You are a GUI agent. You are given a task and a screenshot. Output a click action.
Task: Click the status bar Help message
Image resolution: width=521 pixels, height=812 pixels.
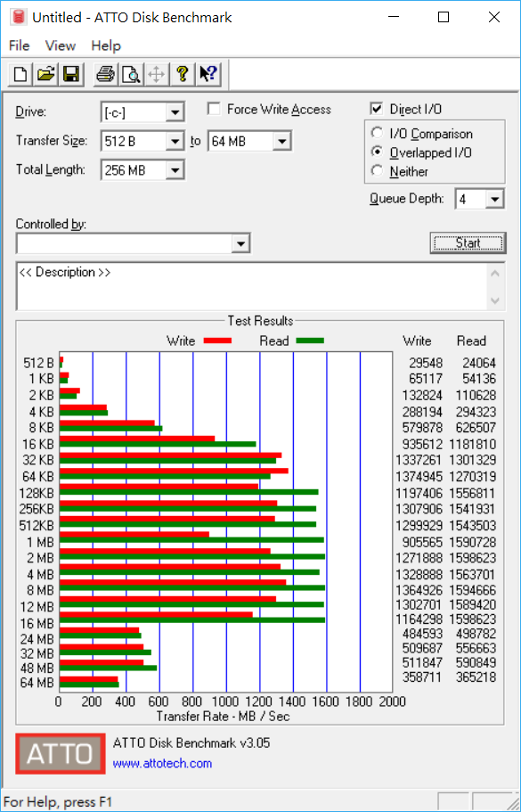58,802
